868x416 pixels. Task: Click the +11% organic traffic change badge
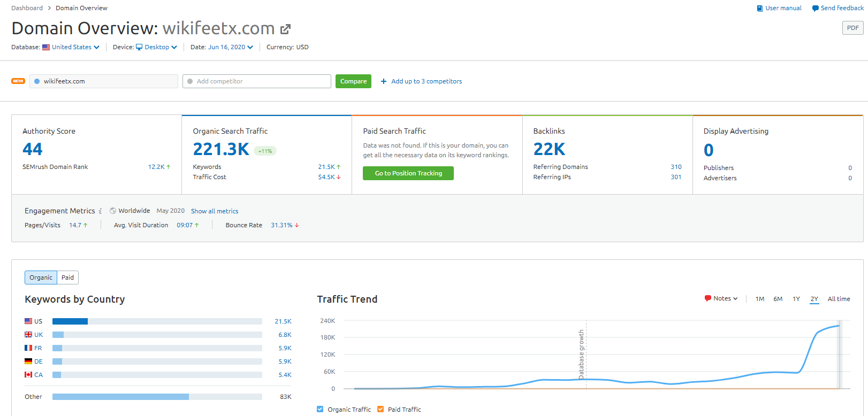pyautogui.click(x=265, y=151)
